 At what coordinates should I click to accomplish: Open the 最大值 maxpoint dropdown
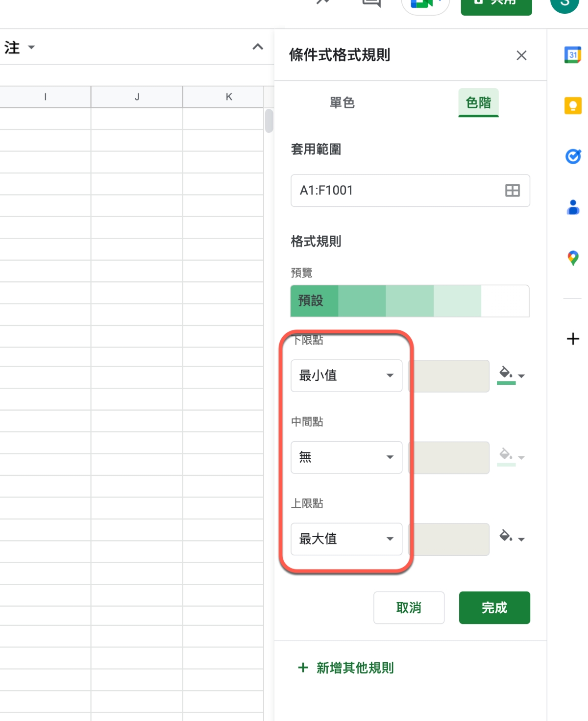pos(346,539)
